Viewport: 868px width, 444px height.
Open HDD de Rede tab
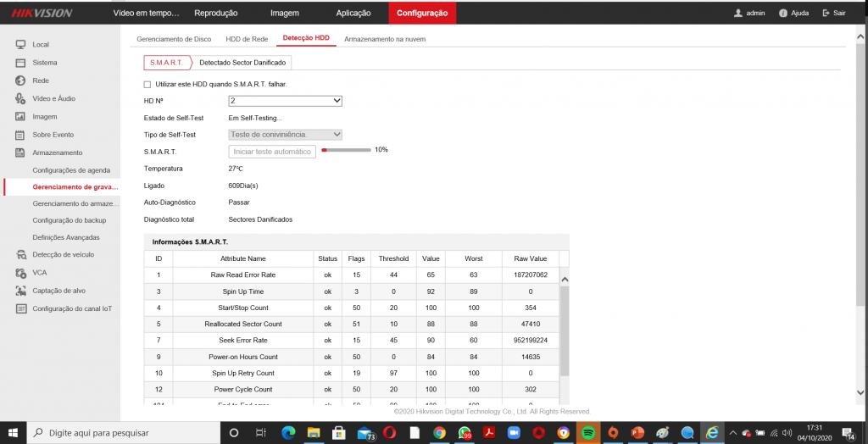247,39
